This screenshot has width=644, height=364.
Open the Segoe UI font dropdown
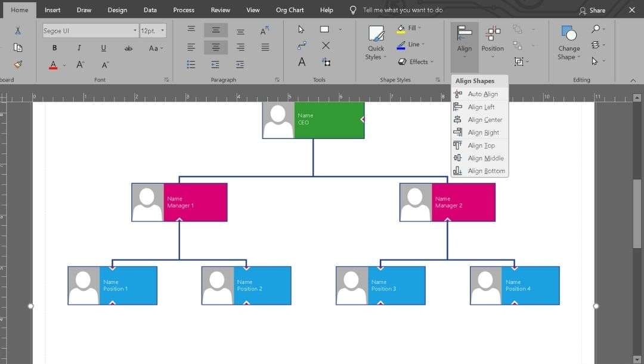coord(135,30)
